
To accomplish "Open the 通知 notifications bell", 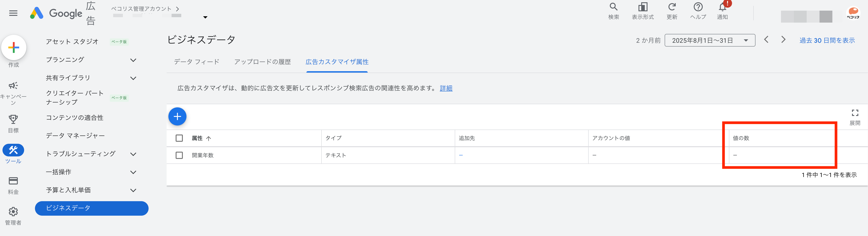I will pyautogui.click(x=722, y=7).
